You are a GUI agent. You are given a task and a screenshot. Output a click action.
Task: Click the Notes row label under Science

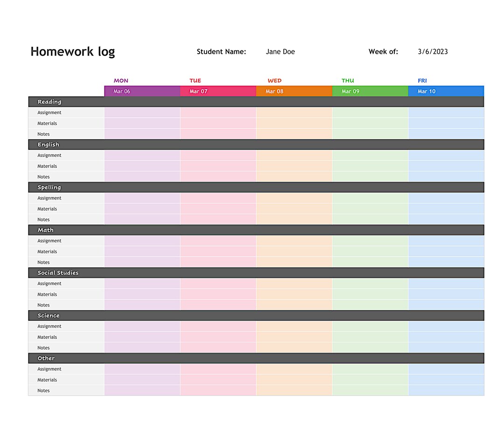point(43,348)
